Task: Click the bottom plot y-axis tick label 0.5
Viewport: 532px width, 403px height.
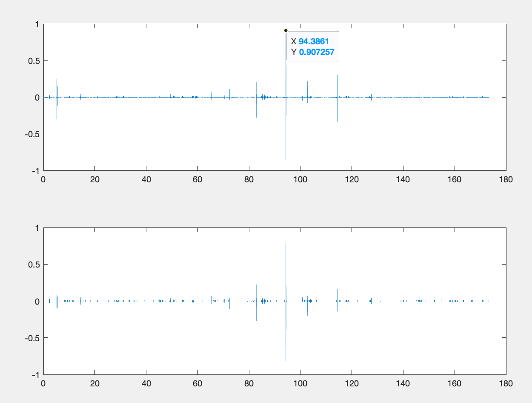Action: click(33, 265)
